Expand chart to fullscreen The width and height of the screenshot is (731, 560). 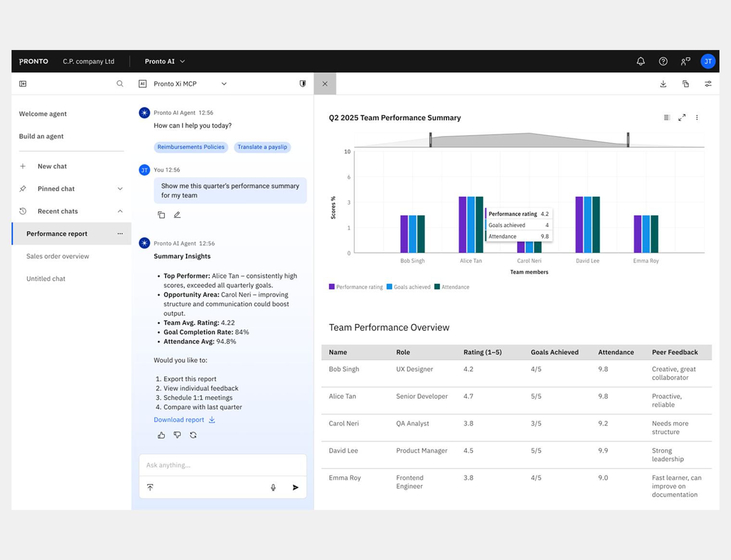click(x=682, y=118)
